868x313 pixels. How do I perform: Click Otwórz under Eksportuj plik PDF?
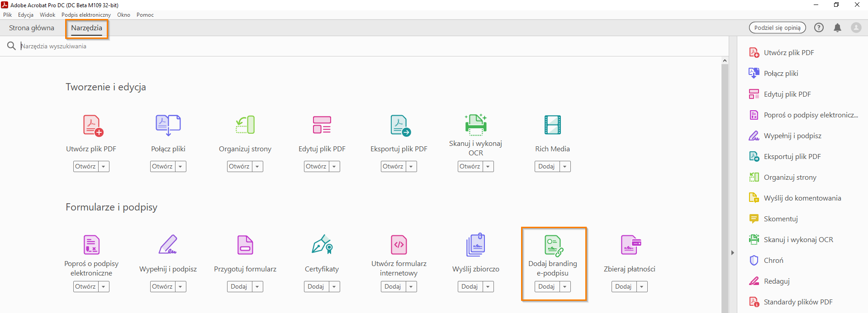[x=393, y=167]
